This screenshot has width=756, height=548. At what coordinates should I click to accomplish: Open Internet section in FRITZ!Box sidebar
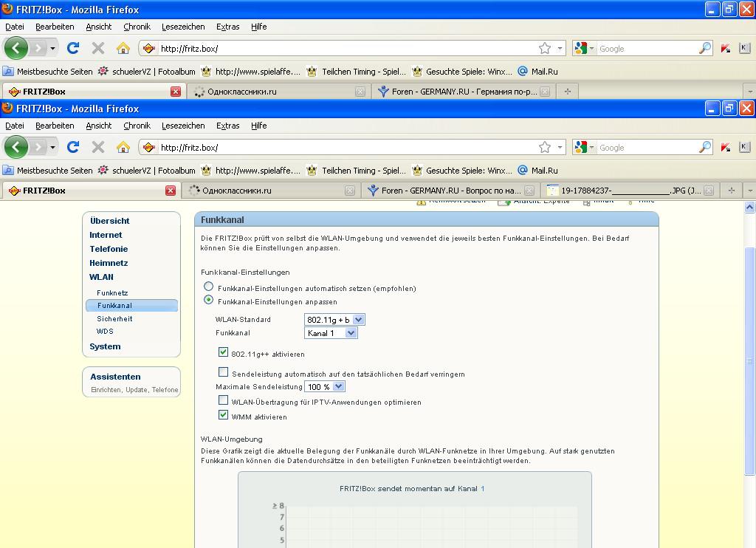tap(106, 235)
